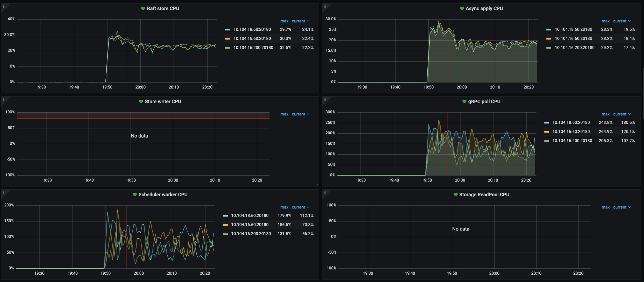This screenshot has height=282, width=644.
Task: Click the info icon on Async apply CPU panel
Action: coord(325,7)
